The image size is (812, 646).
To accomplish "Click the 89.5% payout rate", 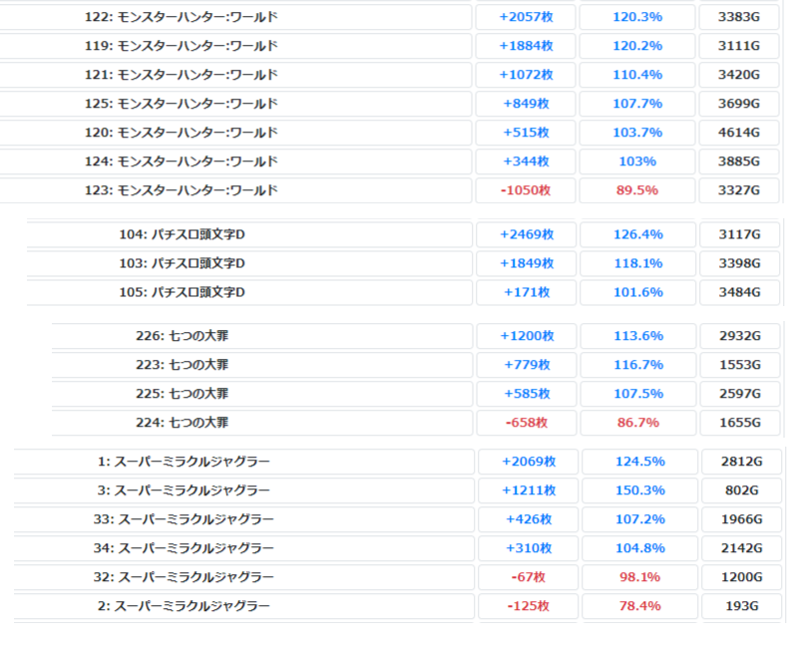I will 637,191.
